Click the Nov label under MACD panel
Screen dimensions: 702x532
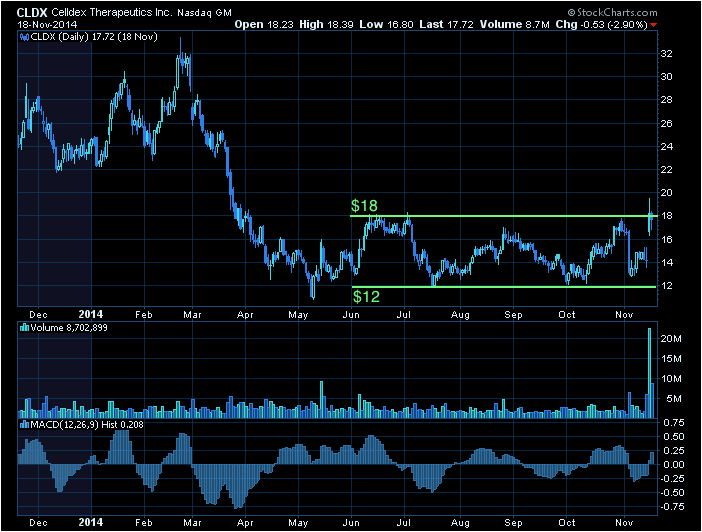click(624, 523)
